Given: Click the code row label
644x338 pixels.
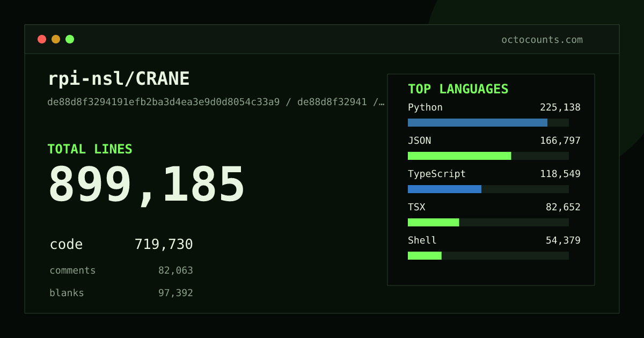Looking at the screenshot, I should click(66, 245).
